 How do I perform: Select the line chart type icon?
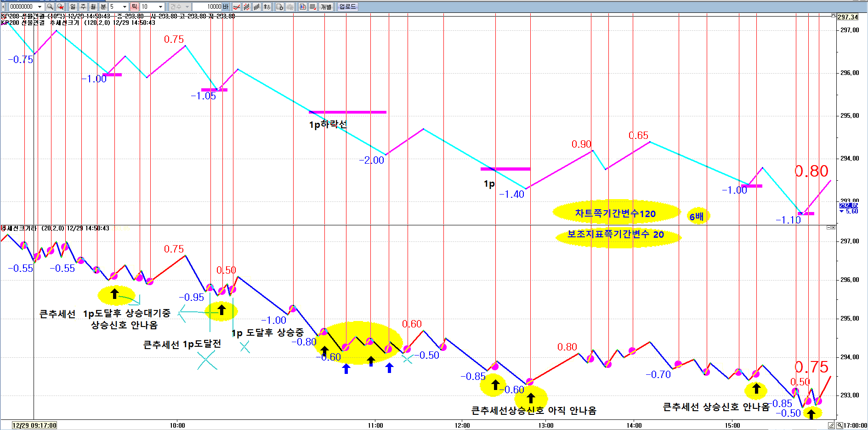pos(236,6)
